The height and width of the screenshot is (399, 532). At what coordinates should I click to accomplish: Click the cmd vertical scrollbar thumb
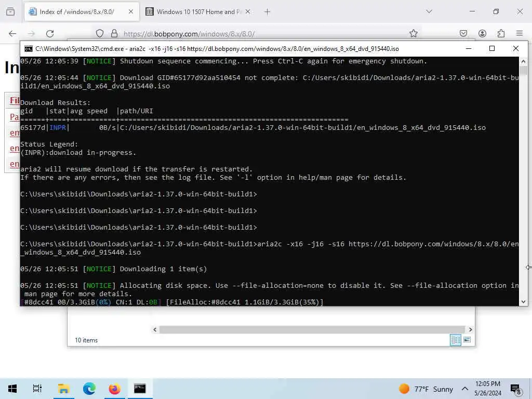point(523,71)
